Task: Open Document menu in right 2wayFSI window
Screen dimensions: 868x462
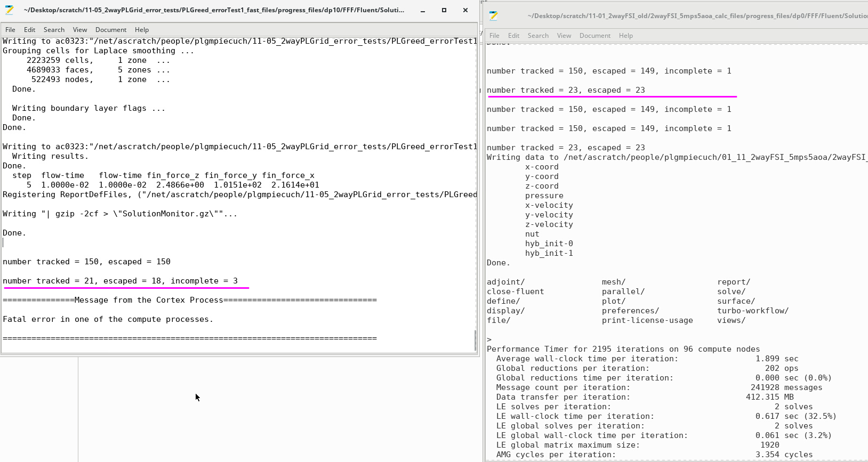Action: (595, 36)
